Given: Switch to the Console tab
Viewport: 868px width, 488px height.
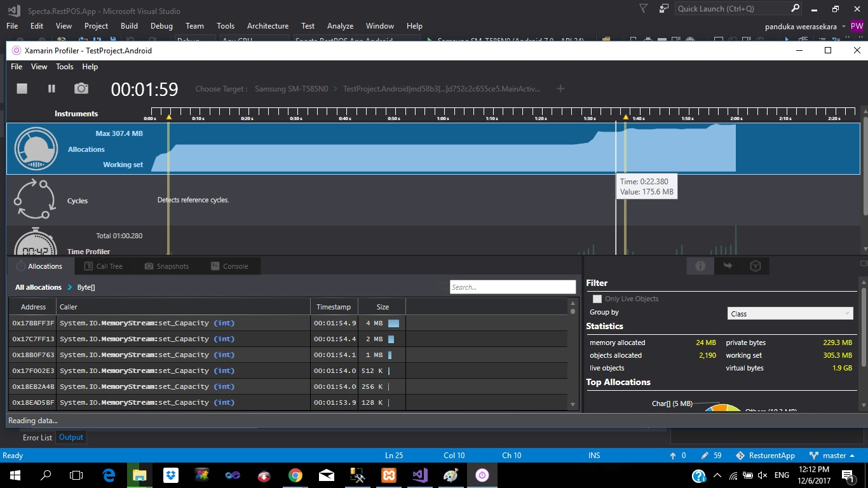Looking at the screenshot, I should 230,266.
